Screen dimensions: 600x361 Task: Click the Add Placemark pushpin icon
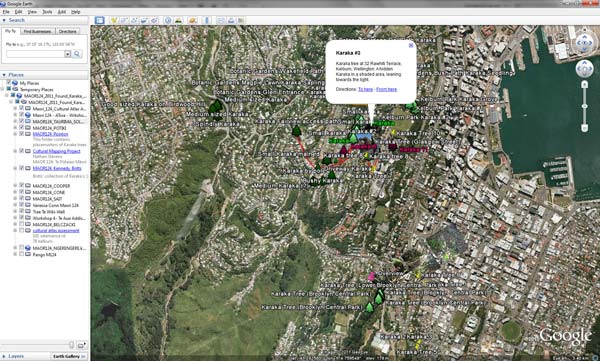114,20
